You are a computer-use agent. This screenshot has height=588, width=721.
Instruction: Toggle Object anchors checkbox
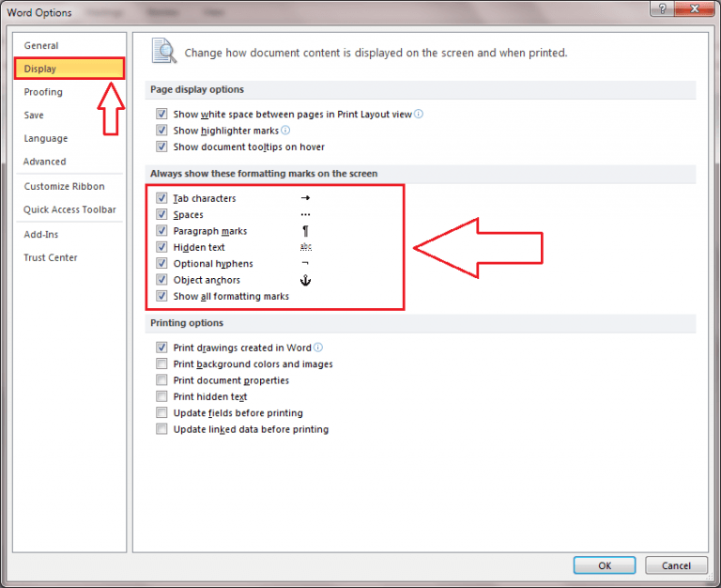click(161, 280)
